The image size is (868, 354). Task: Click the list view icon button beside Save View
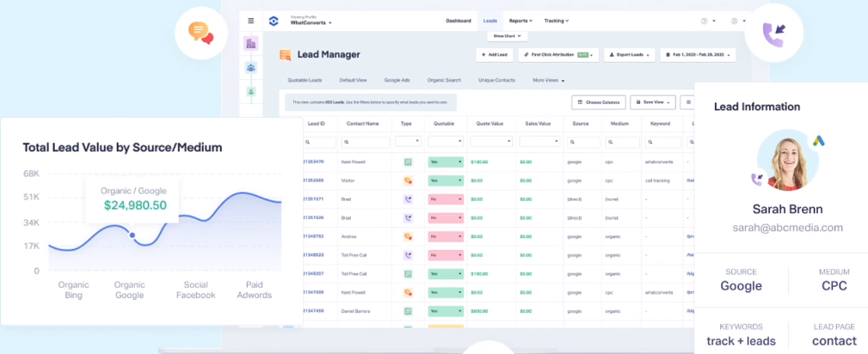point(688,102)
